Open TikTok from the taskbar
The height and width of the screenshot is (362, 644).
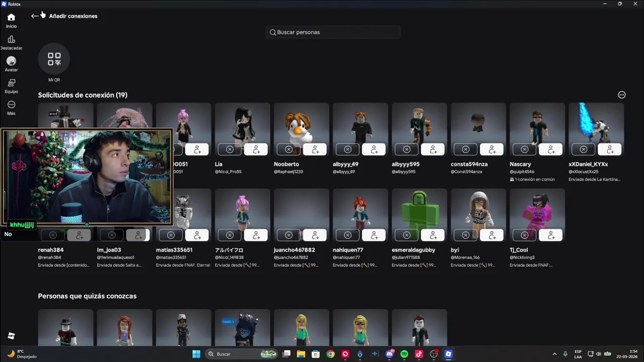(419, 354)
